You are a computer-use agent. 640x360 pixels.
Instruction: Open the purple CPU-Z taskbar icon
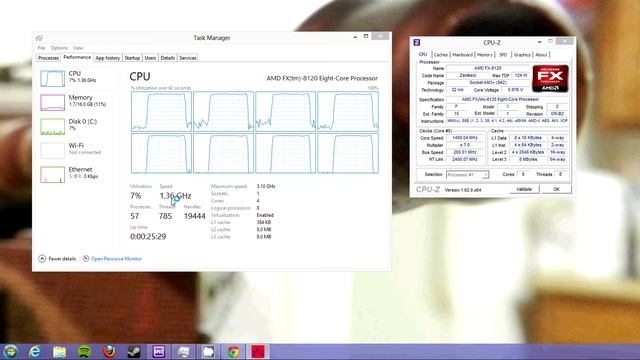pyautogui.click(x=158, y=351)
